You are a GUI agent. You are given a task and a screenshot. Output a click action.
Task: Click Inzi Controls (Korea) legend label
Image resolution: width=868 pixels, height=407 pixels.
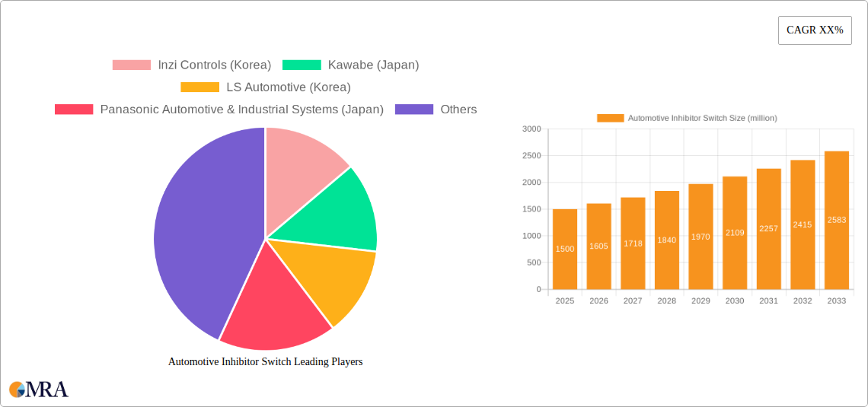click(x=214, y=65)
